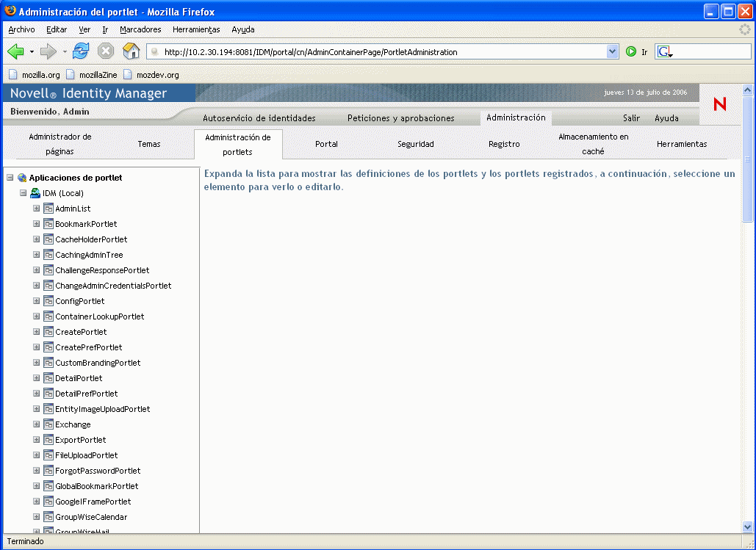Expand the ChangeAdminCredentialsPortlet node

pyautogui.click(x=36, y=286)
